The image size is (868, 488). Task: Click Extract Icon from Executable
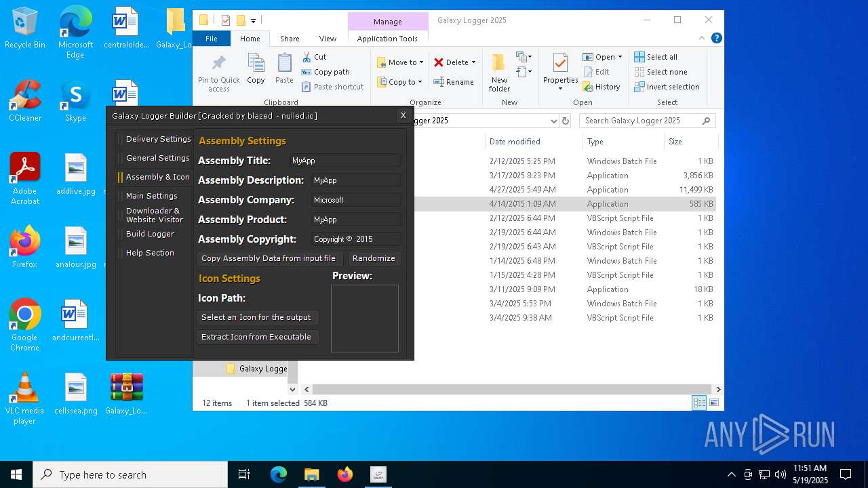pos(256,337)
